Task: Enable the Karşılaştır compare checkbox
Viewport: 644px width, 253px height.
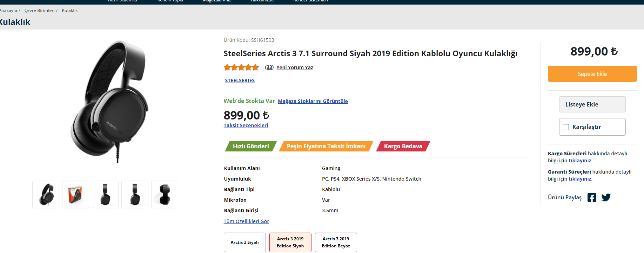Action: pyautogui.click(x=566, y=127)
